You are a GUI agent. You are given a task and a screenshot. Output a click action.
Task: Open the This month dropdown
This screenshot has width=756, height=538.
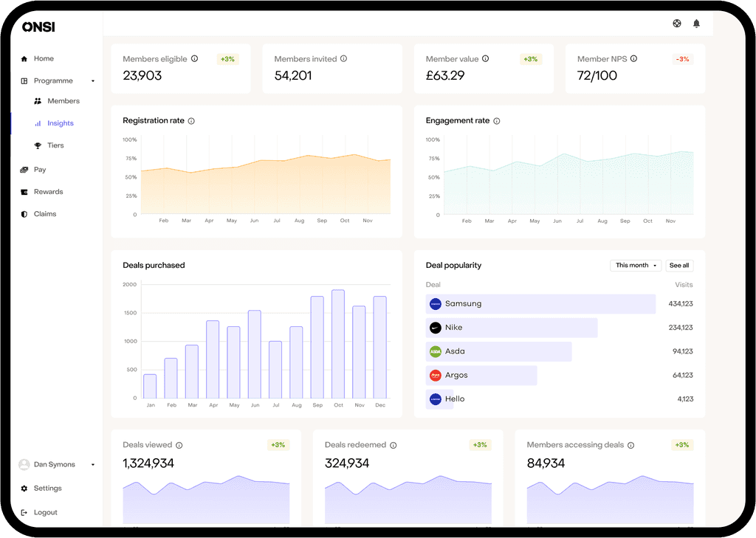click(635, 265)
